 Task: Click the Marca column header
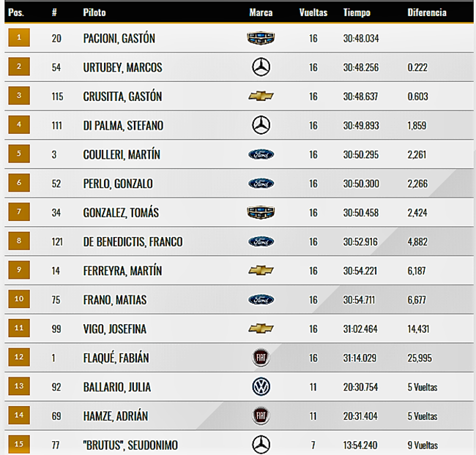[261, 12]
